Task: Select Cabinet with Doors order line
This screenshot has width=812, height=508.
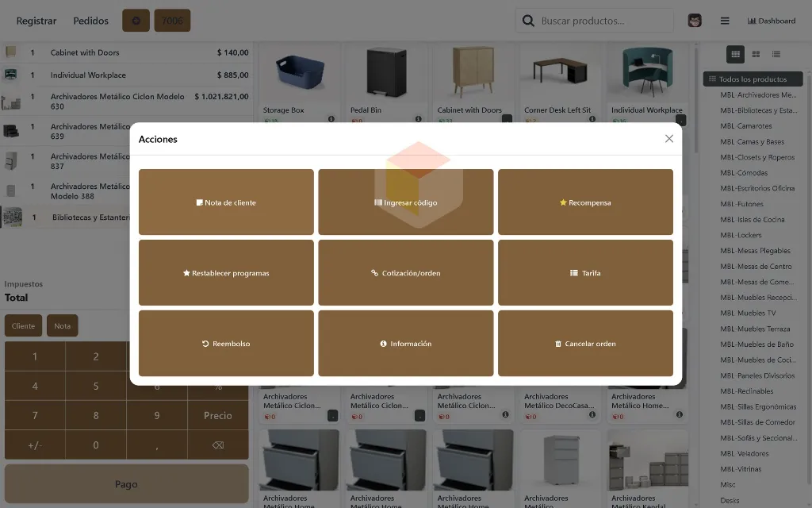Action: pyautogui.click(x=126, y=52)
